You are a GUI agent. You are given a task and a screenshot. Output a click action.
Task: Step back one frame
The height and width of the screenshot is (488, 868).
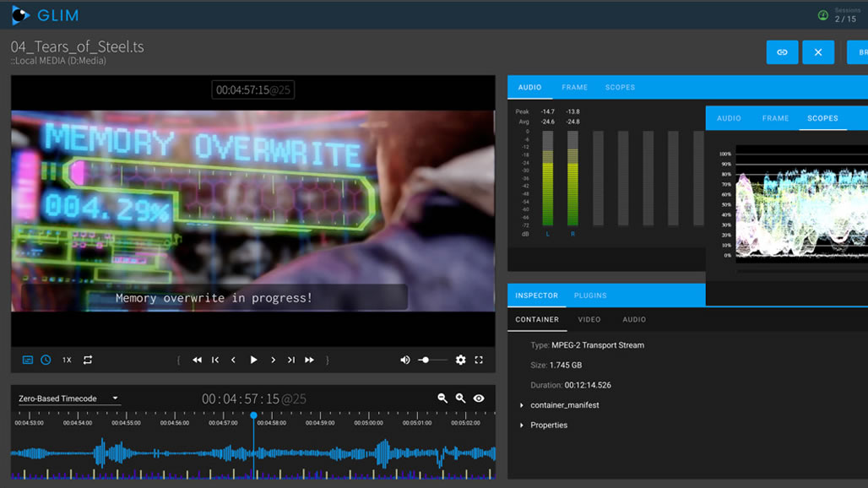click(233, 361)
